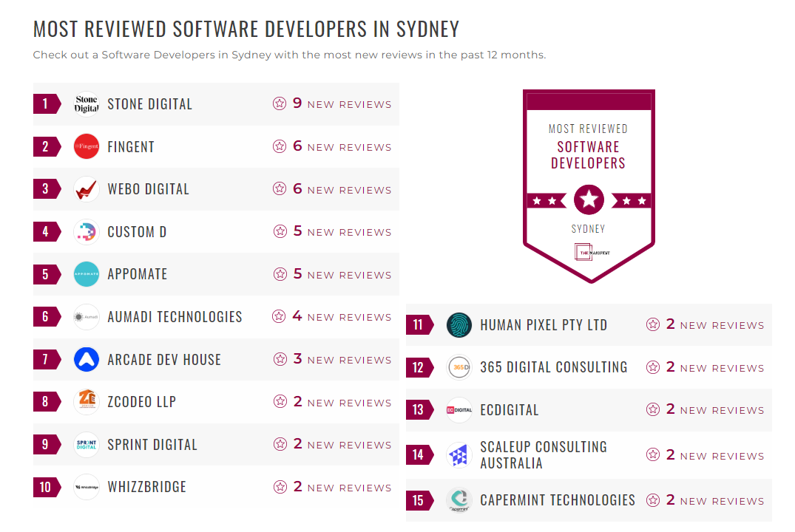Click the star badge on Stone Digital's review count
Viewport: 795px width, 532px height.
click(x=280, y=104)
